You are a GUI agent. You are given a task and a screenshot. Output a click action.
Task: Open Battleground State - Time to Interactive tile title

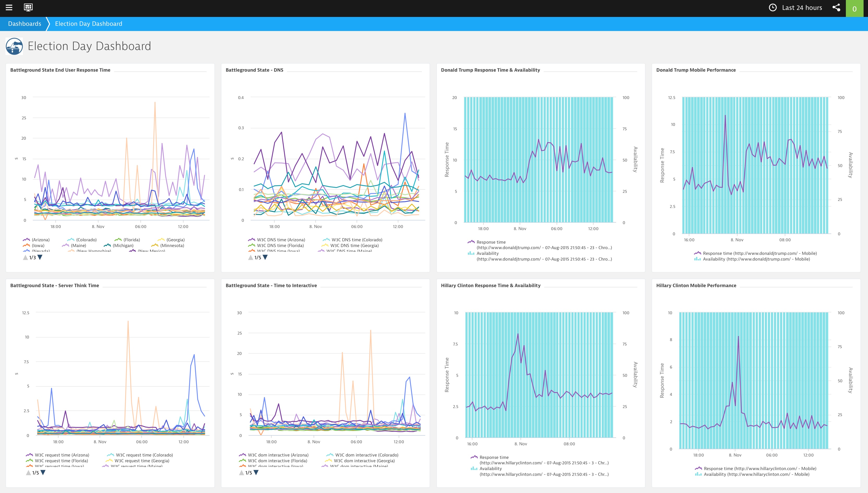[271, 285]
